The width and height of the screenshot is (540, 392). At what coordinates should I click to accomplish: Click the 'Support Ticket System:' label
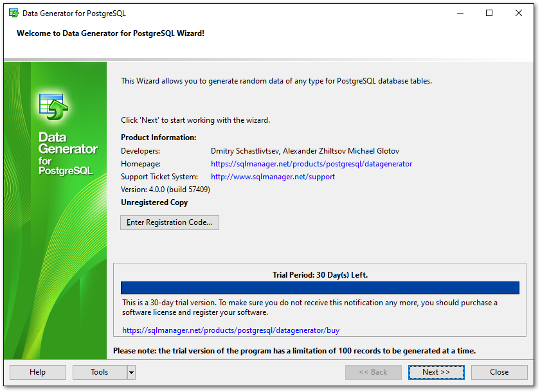click(159, 177)
